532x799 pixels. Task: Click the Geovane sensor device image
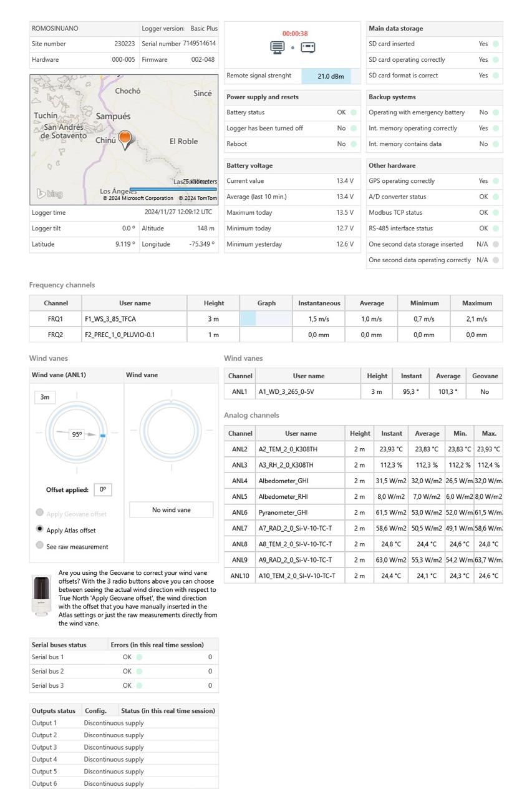point(42,596)
